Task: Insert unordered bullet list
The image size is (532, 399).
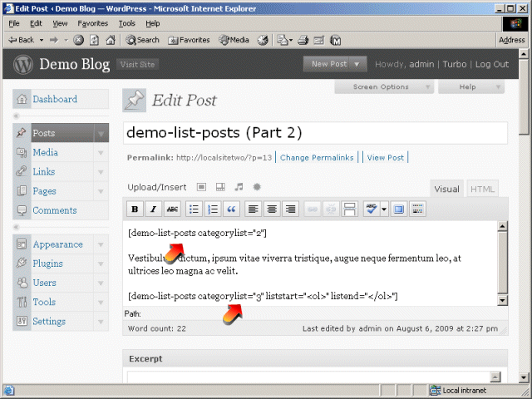Action: pos(194,209)
